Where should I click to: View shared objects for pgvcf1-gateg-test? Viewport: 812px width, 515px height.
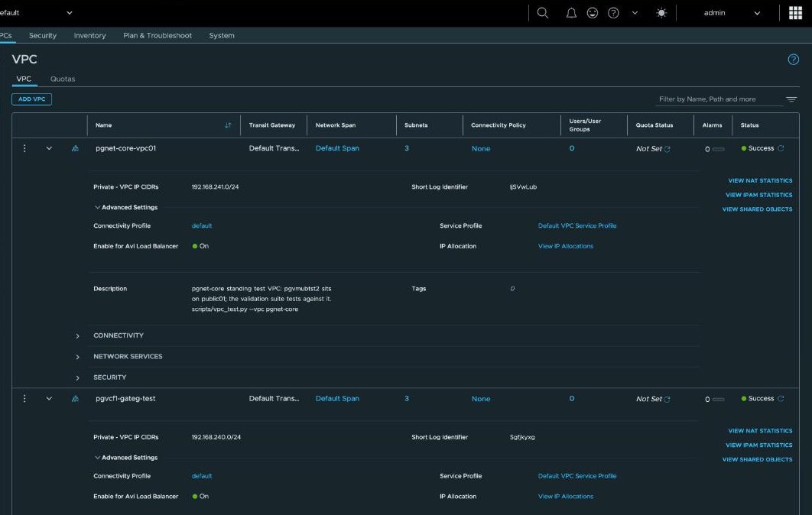coord(757,460)
